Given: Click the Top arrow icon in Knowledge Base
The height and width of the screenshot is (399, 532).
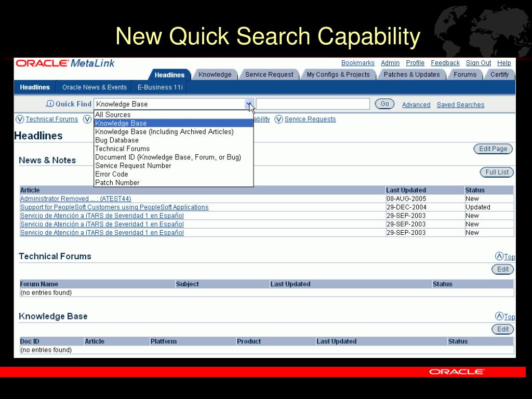Looking at the screenshot, I should coord(499,316).
